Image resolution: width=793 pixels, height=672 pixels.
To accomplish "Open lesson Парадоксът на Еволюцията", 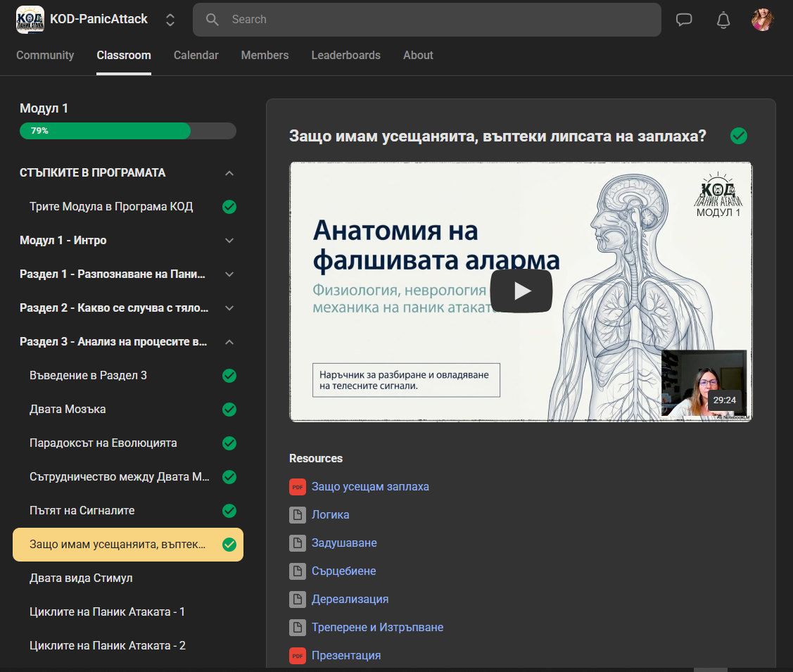I will pyautogui.click(x=103, y=443).
